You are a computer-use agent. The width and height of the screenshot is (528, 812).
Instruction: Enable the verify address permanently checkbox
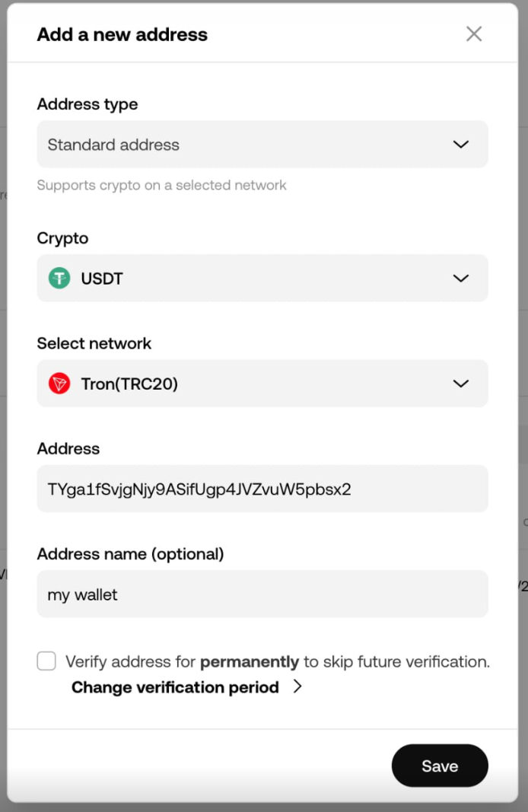coord(46,661)
